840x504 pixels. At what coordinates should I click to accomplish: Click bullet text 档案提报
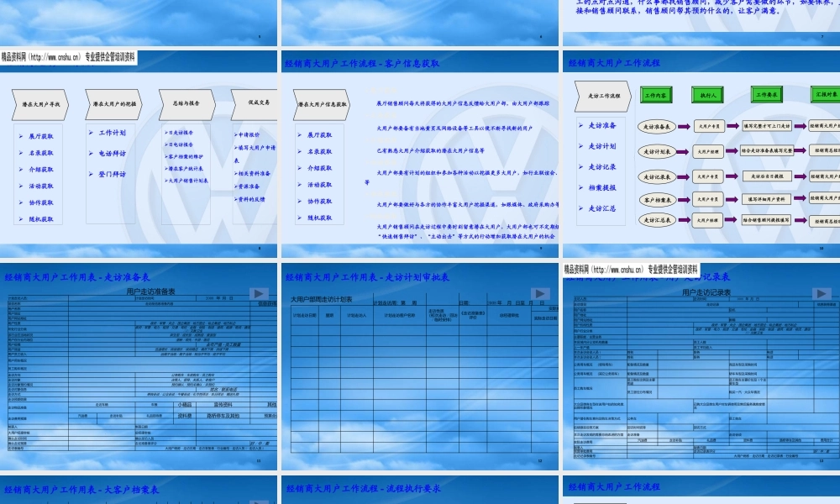(602, 188)
